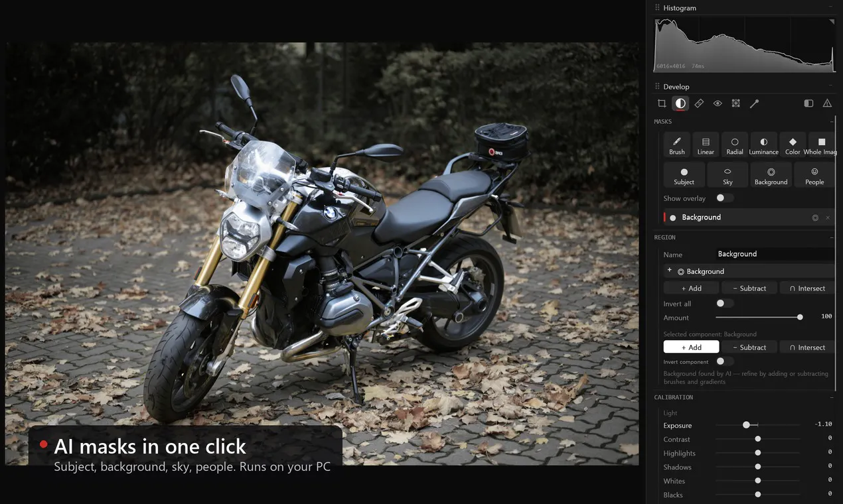This screenshot has width=843, height=504.
Task: Click the histogram highlight clipping triangle
Action: pos(831,23)
